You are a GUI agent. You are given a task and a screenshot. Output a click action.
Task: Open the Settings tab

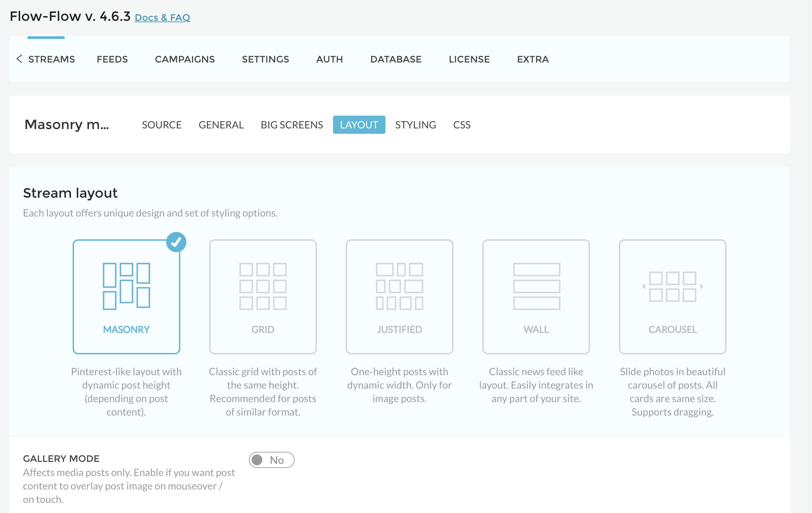[x=265, y=59]
